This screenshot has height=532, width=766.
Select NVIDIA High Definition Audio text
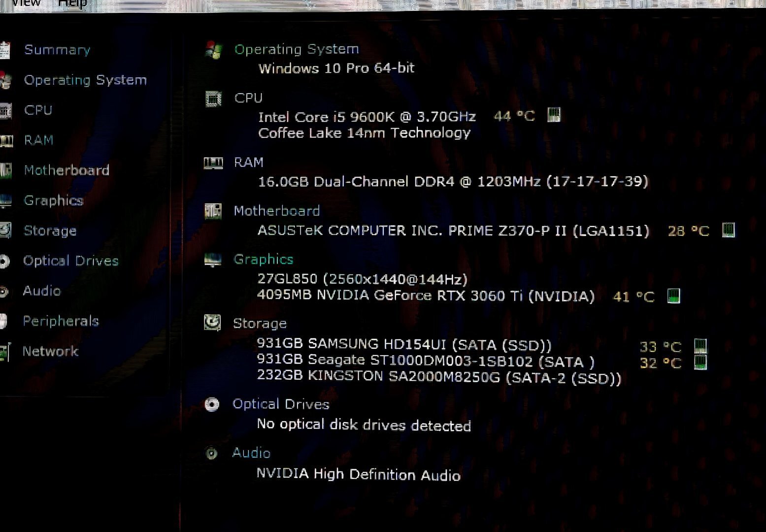[x=359, y=474]
